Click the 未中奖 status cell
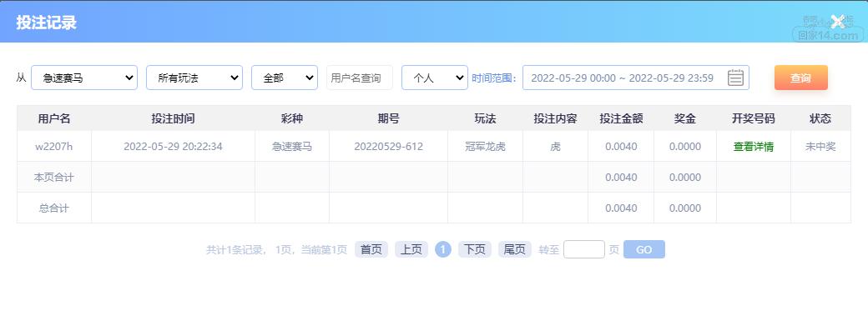Viewport: 868px width, 331px height. (820, 147)
